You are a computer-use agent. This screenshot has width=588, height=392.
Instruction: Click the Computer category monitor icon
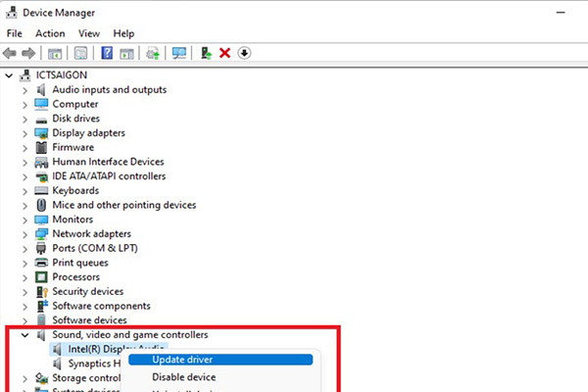point(41,104)
